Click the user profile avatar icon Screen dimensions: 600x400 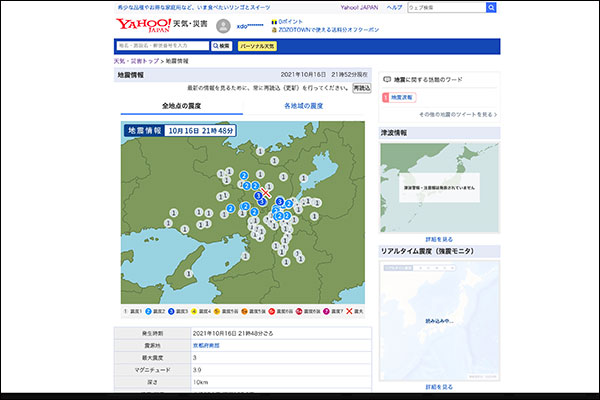click(x=223, y=26)
